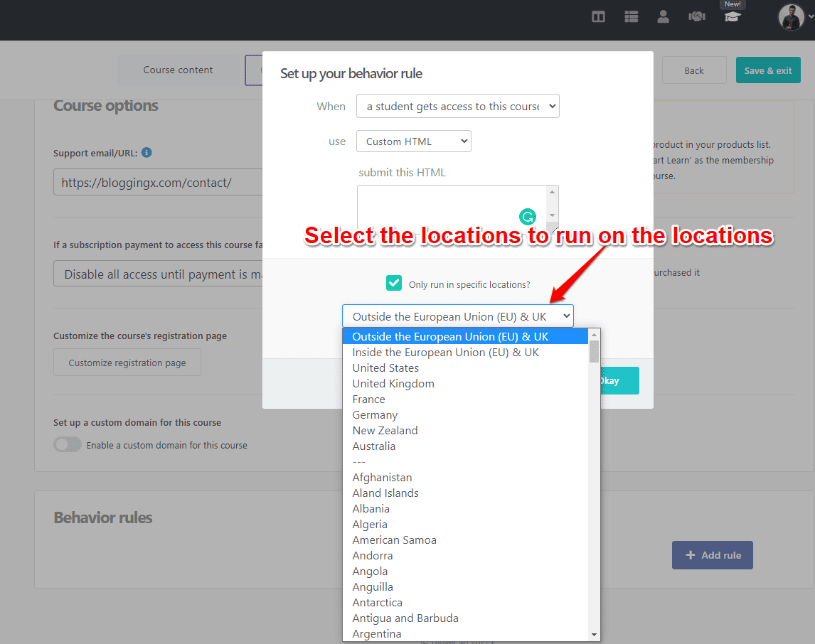Click the location list scroll down arrow
Screen dimensions: 815x644
[x=594, y=635]
